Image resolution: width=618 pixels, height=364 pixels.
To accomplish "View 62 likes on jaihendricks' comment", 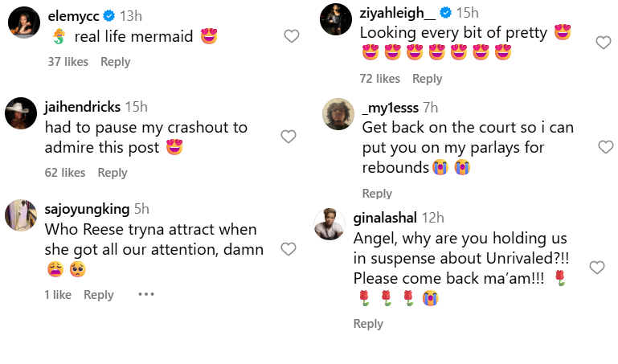I will pos(65,173).
